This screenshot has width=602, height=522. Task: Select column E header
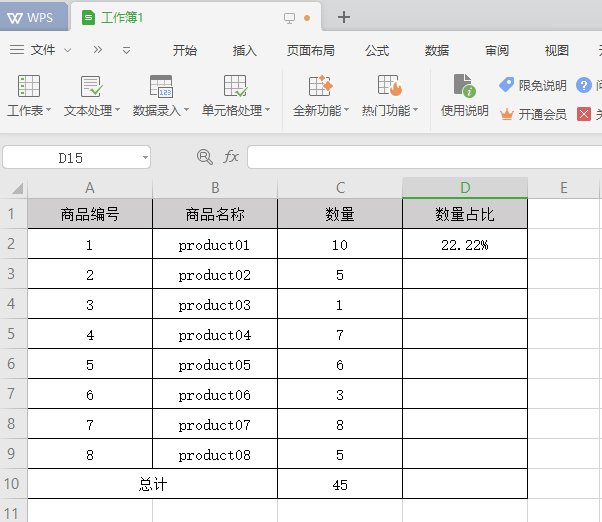click(x=564, y=188)
